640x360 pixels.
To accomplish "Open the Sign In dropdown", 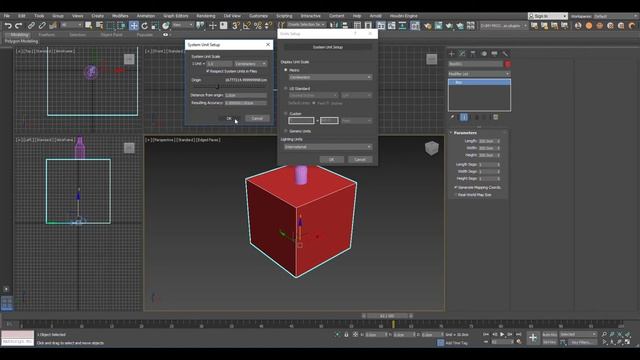I will click(x=548, y=16).
